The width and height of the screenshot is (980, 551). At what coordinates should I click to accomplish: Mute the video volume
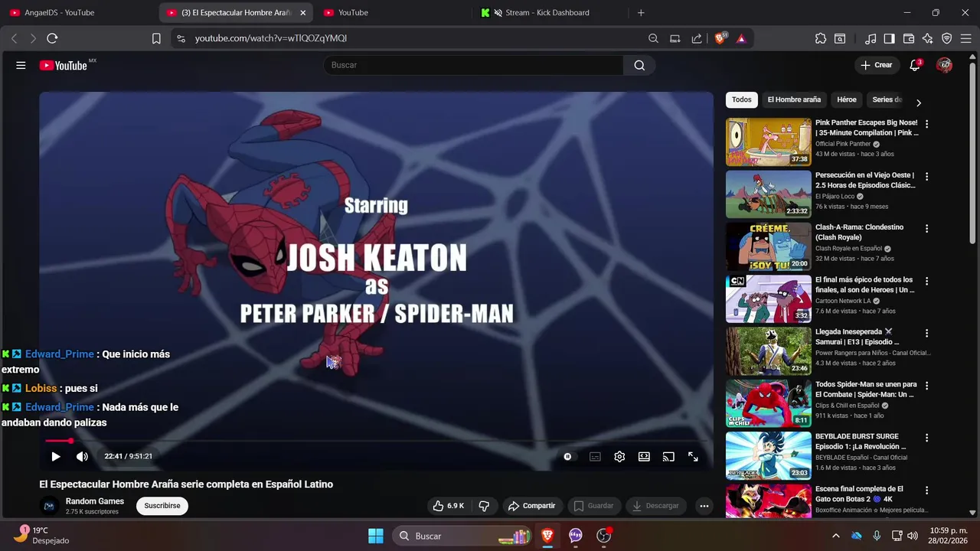coord(82,456)
